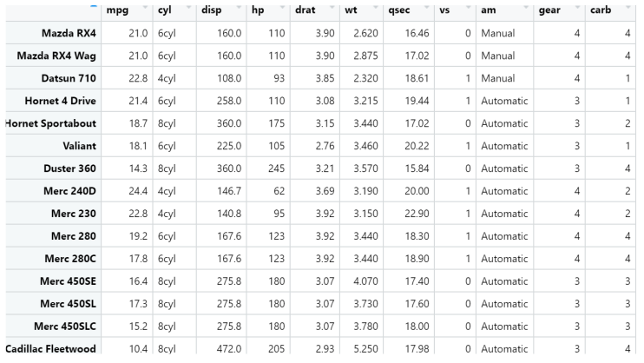
Task: Click the Cadillac Fleetwood row header
Action: point(54,347)
